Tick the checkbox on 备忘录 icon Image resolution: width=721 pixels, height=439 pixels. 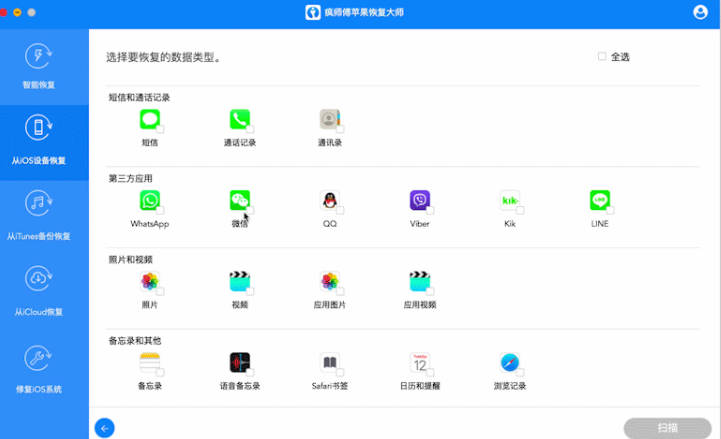(x=160, y=372)
